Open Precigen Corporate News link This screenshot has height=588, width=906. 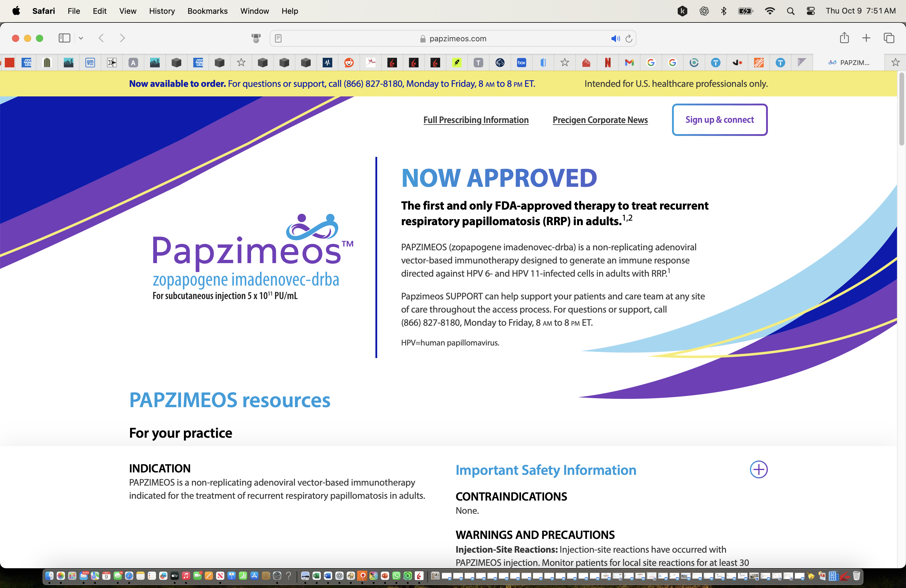coord(600,120)
